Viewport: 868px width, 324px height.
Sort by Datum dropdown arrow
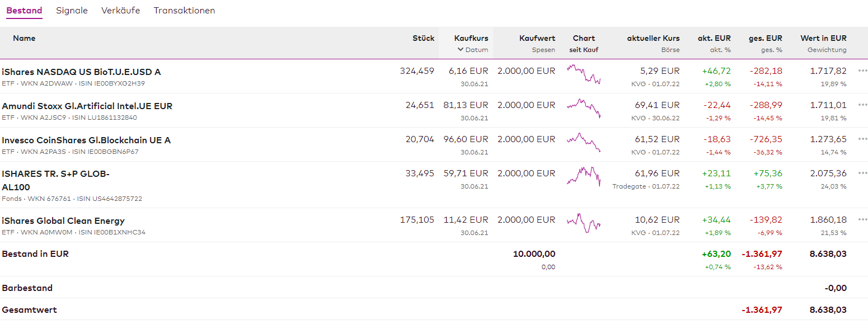tap(461, 50)
